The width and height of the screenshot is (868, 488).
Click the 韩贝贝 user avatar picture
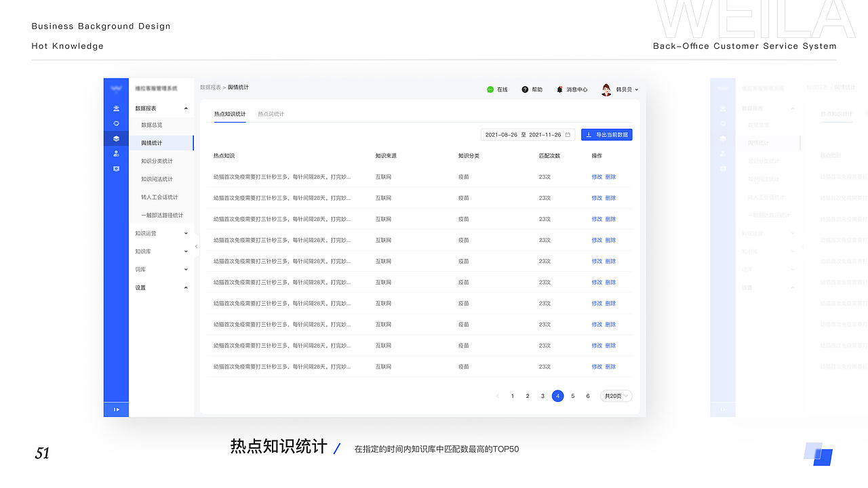(x=606, y=89)
